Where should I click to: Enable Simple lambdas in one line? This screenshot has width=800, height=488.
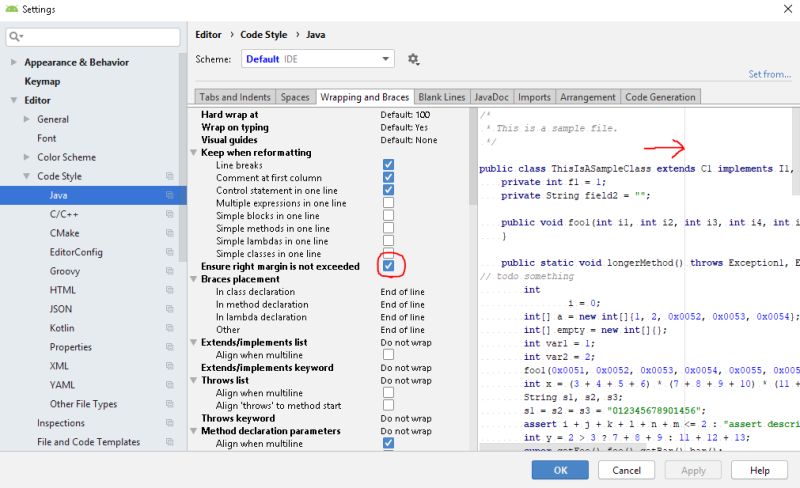(388, 240)
